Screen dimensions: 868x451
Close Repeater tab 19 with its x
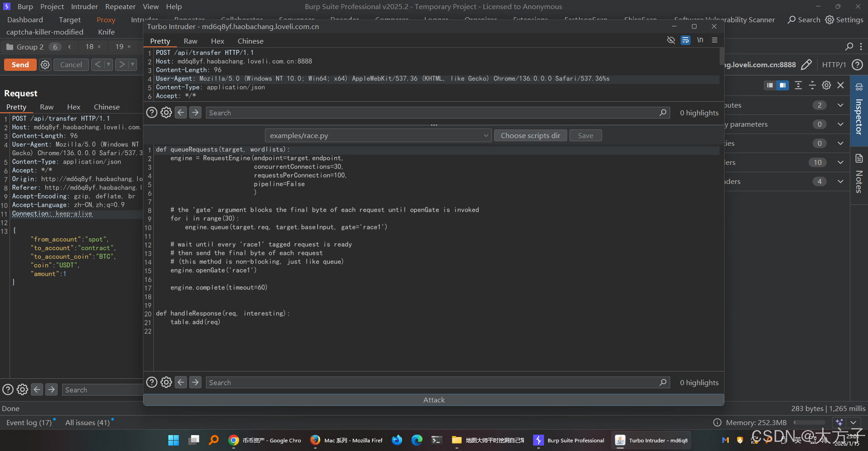[x=129, y=47]
